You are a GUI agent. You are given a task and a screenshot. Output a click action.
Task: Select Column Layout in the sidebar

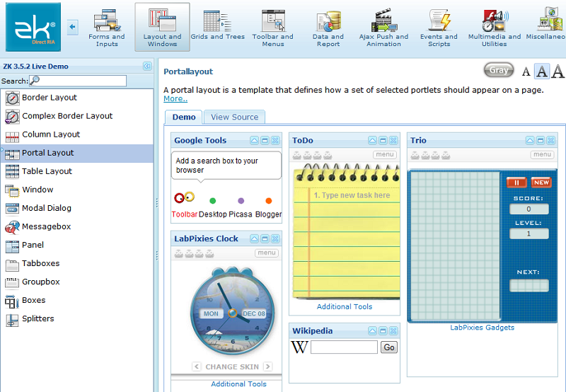pyautogui.click(x=77, y=134)
